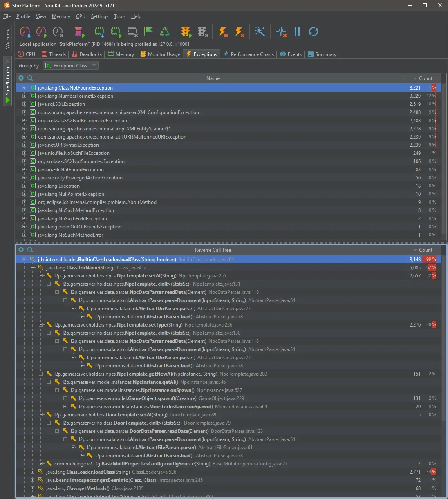This screenshot has width=448, height=499.
Task: Open the Tools menu
Action: click(x=120, y=16)
